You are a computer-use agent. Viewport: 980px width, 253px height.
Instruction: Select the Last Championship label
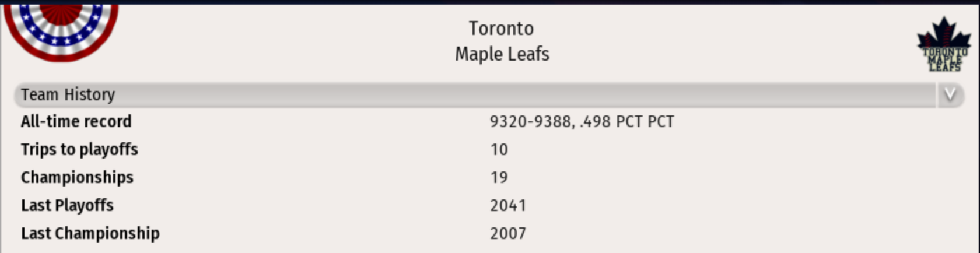coord(90,233)
